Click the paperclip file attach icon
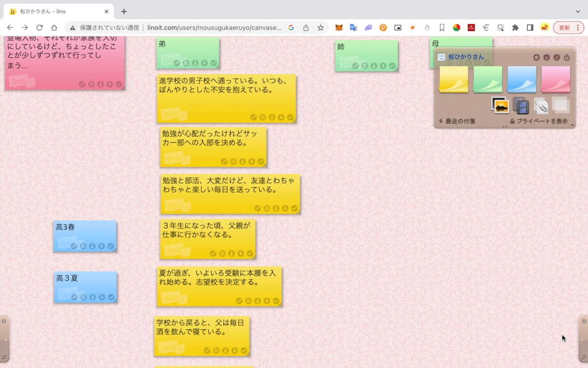 (541, 106)
